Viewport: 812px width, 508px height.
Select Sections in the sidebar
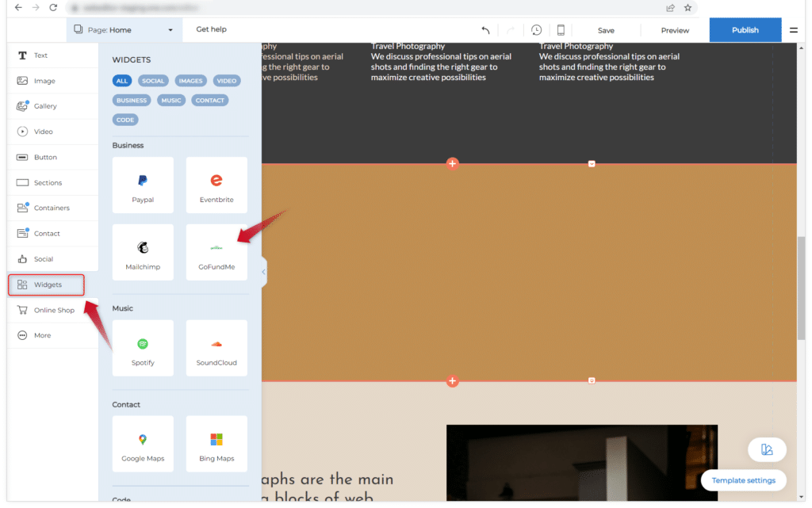[48, 183]
